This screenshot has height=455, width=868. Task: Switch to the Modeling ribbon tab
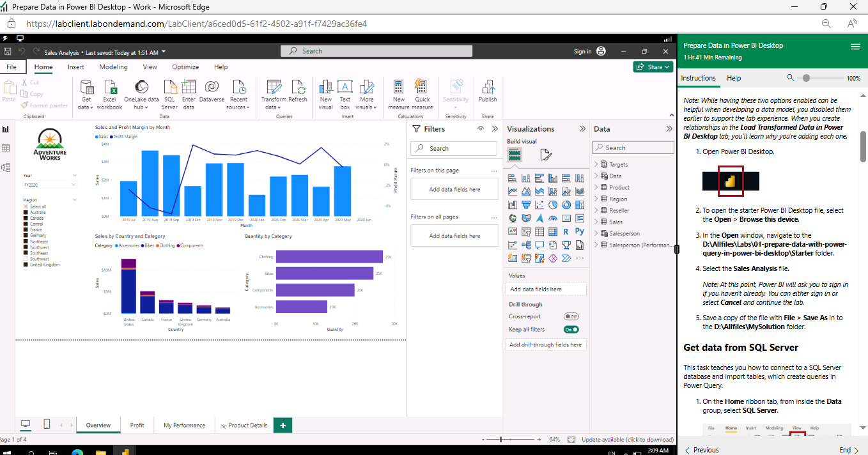(113, 67)
